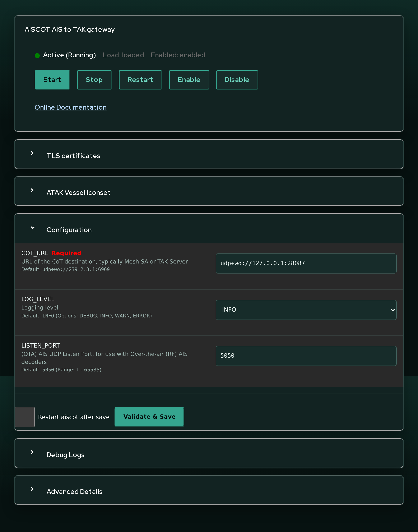Click the 'Restart aiscot after save' label
The height and width of the screenshot is (532, 418).
[x=74, y=417]
